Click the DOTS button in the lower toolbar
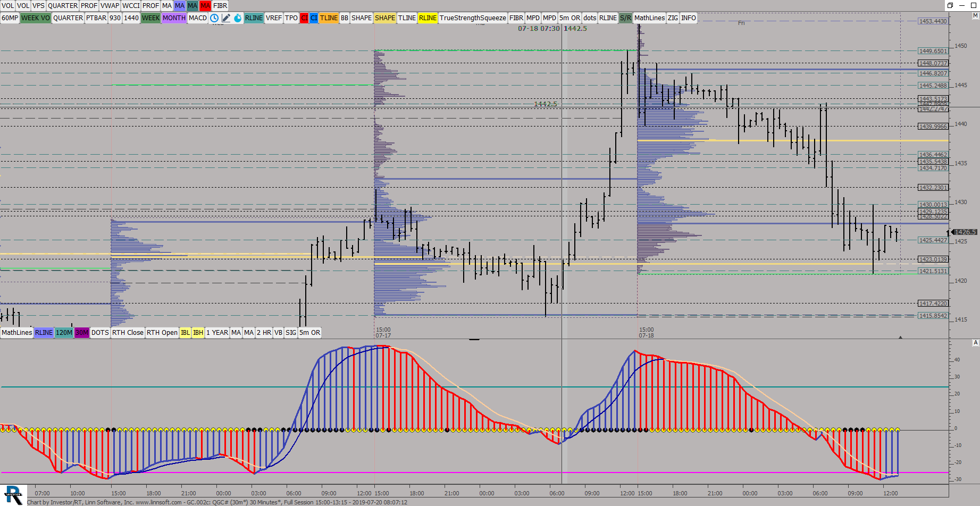This screenshot has height=506, width=980. coord(100,333)
